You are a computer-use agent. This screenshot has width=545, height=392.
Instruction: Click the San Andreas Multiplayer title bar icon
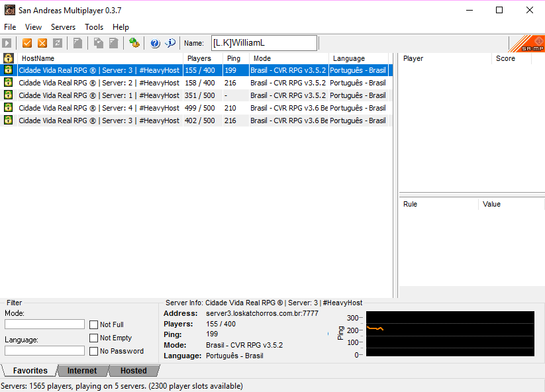(9, 10)
